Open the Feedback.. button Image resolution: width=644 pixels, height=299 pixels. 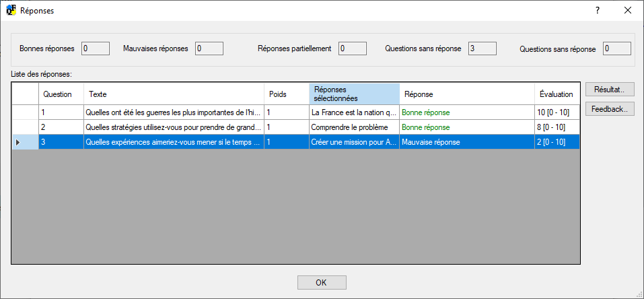[609, 109]
